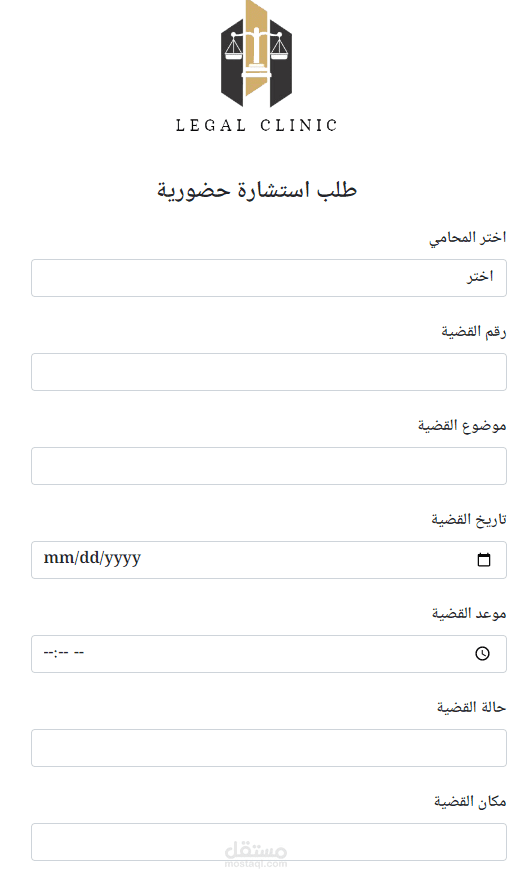Select the AM/PM segment in time field
This screenshot has height=887, width=513.
79,653
